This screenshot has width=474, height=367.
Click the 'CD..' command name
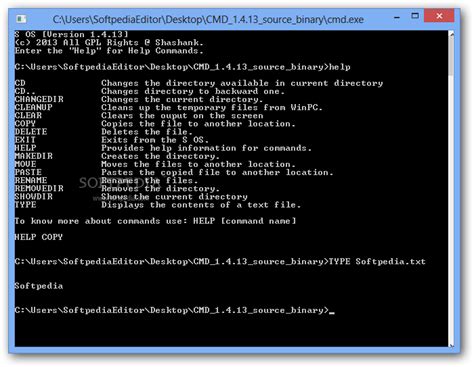(25, 91)
